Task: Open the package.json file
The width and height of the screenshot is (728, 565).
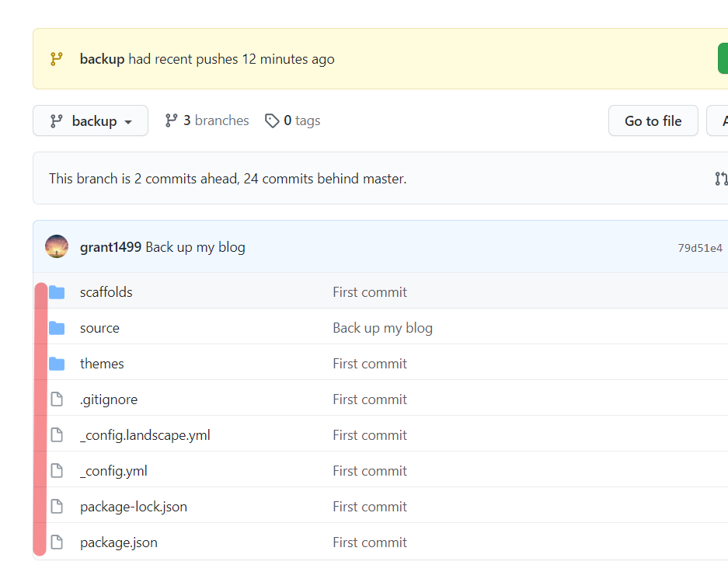Action: click(119, 542)
